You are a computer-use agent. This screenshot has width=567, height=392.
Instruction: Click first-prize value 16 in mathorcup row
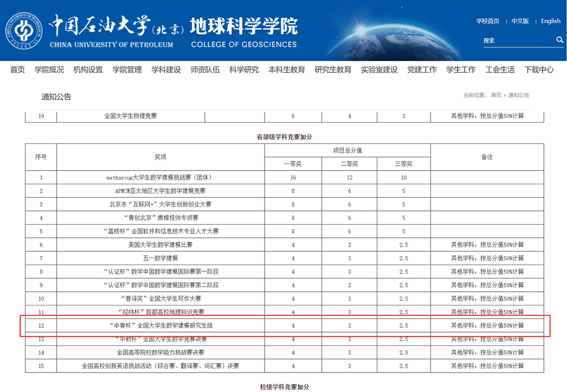[x=293, y=177]
